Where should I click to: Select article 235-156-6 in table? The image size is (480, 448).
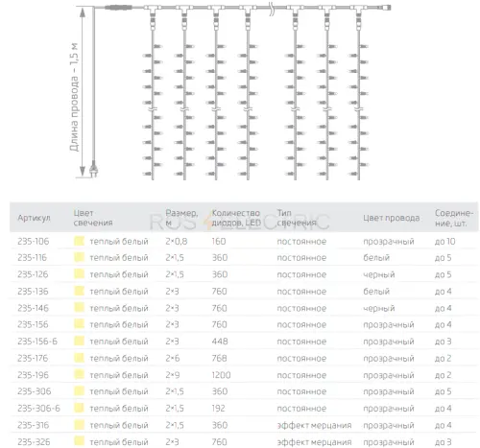(x=37, y=342)
